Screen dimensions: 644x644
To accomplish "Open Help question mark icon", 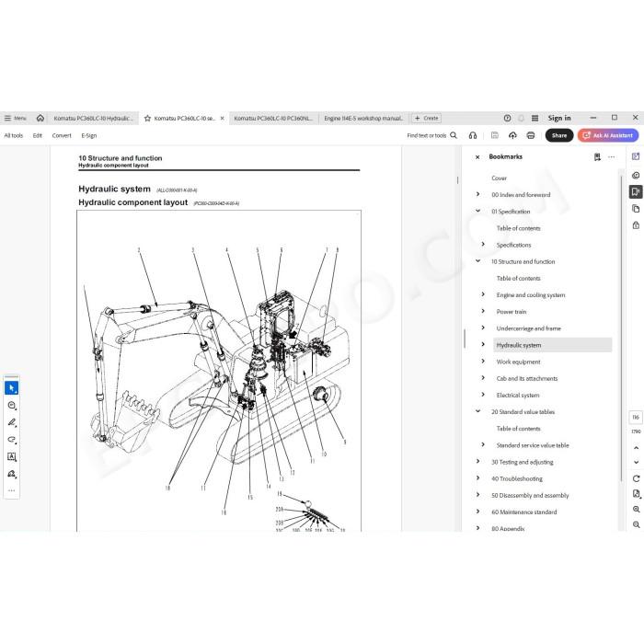I will 507,119.
